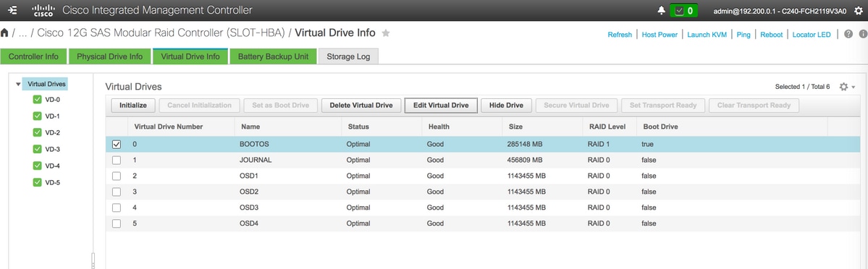This screenshot has height=269, width=868.
Task: Click the Host Power link
Action: click(660, 34)
